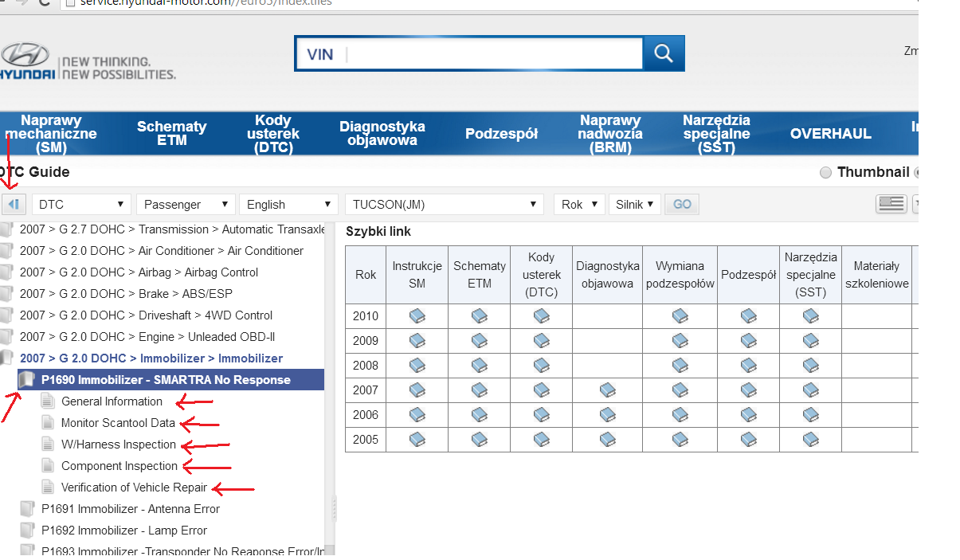Open the 2010 Instrukcje SM book icon

tap(417, 316)
